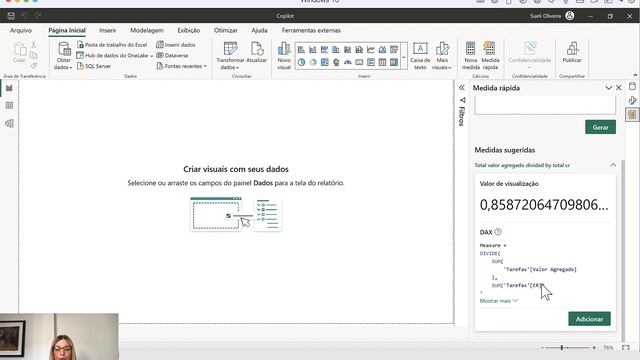Insert a card visual
The height and width of the screenshot is (360, 640).
pyautogui.click(x=359, y=62)
